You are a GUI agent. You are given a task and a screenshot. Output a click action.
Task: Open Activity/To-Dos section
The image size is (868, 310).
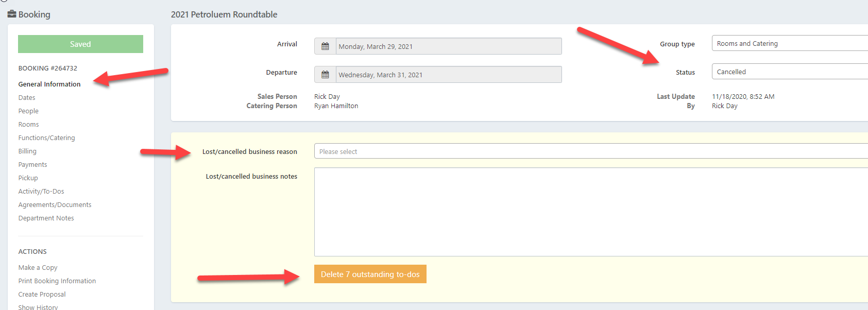click(41, 192)
